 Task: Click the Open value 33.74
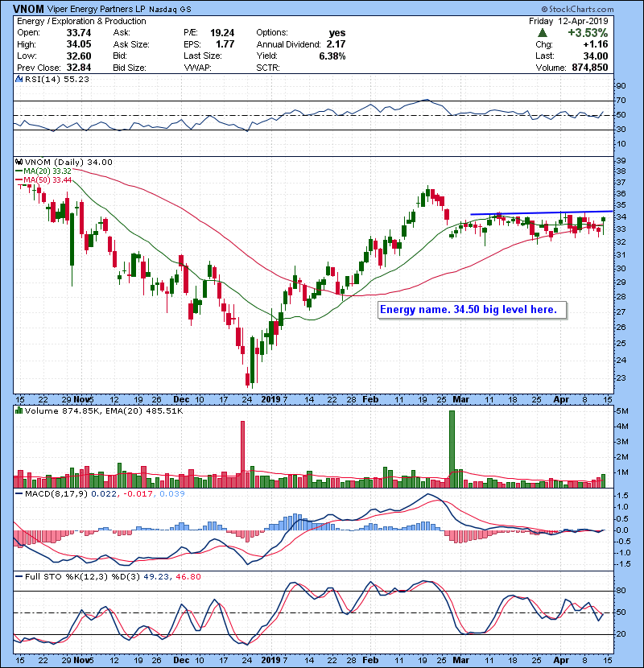pyautogui.click(x=79, y=33)
